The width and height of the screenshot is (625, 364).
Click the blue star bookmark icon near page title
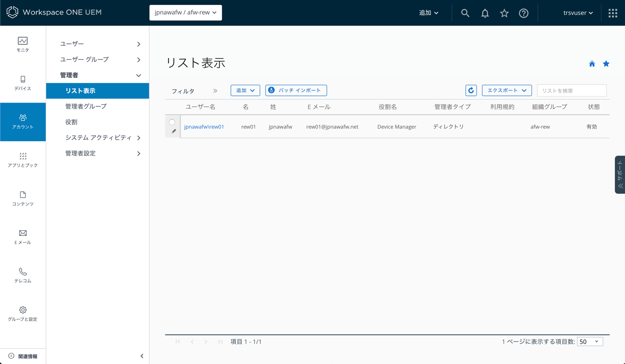[606, 64]
